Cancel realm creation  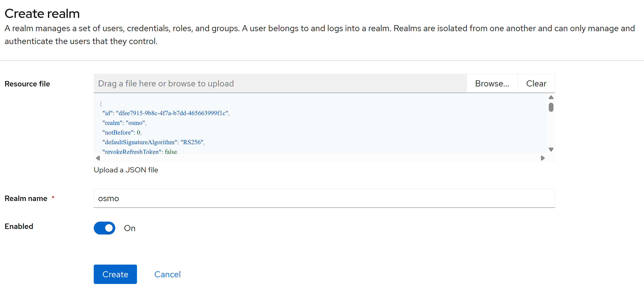[167, 274]
